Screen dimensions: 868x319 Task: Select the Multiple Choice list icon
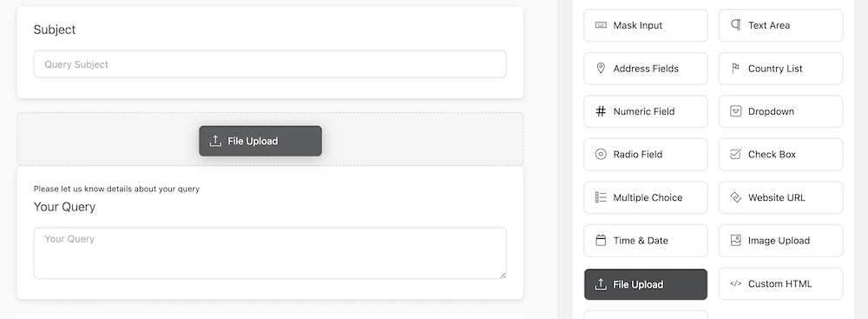click(601, 197)
